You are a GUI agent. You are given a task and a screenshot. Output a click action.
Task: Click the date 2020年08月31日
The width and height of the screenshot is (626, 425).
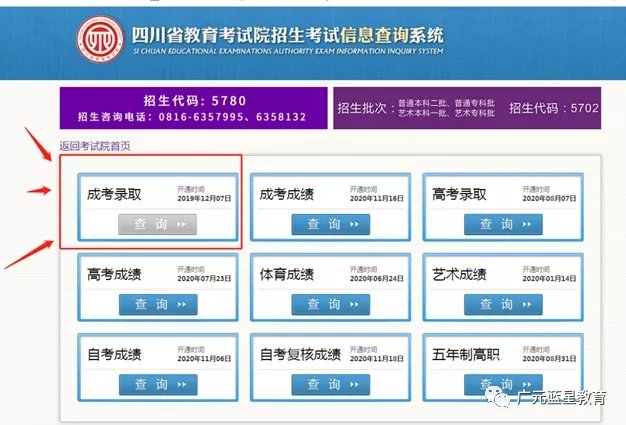(549, 359)
